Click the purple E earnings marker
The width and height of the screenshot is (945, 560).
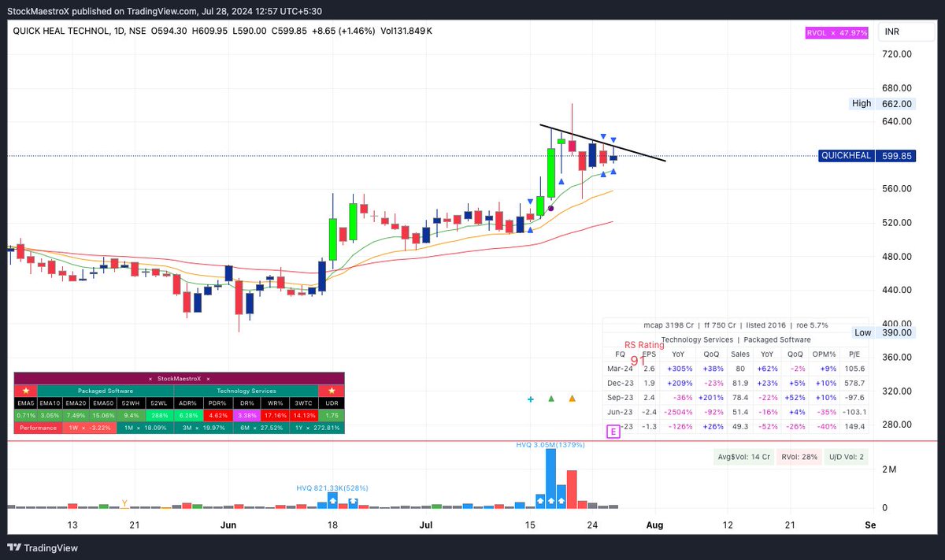click(x=613, y=432)
